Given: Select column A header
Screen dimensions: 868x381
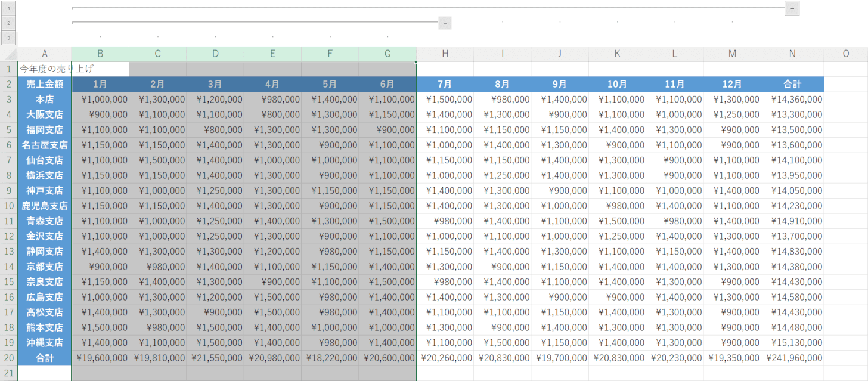Looking at the screenshot, I should (x=45, y=54).
